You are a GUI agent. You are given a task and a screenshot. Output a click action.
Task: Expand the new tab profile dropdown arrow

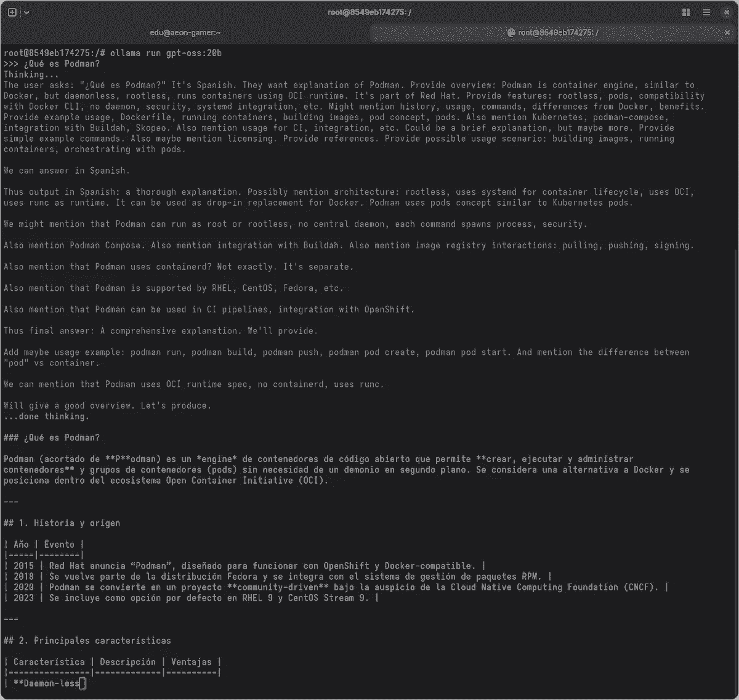[x=26, y=12]
